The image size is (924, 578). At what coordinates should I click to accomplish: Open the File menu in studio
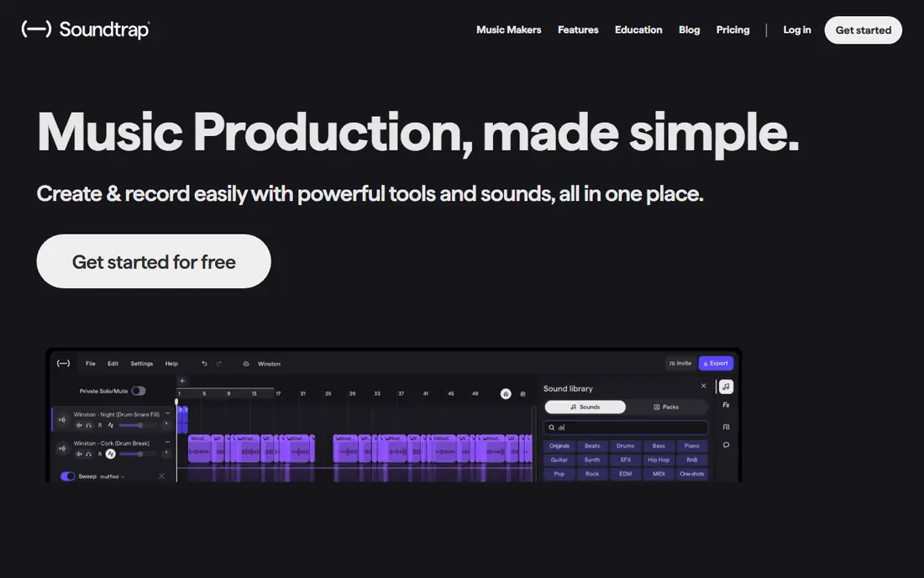point(90,364)
